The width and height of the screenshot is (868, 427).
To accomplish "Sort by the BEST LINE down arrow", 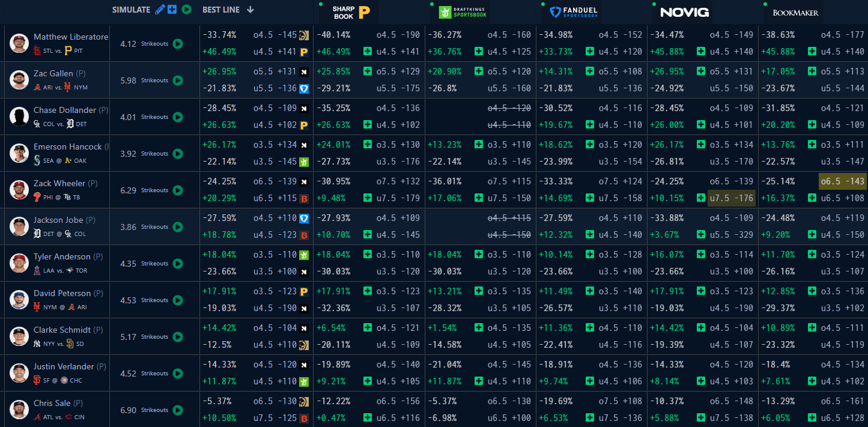I will (250, 10).
